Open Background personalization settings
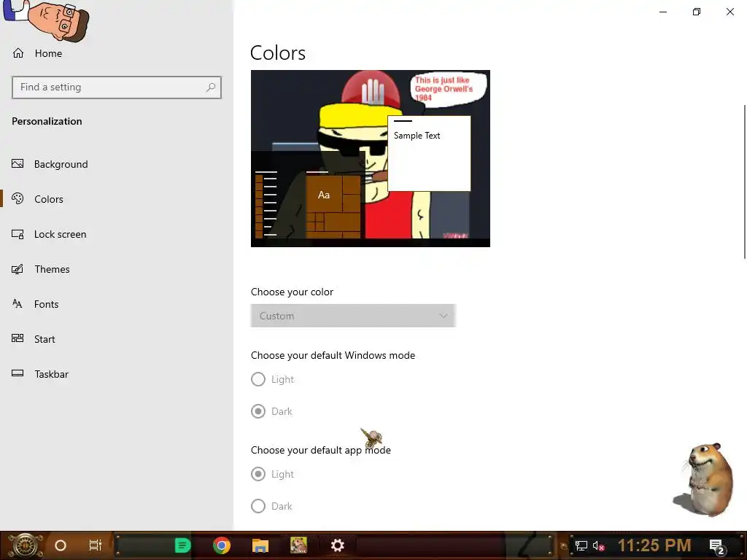Image resolution: width=747 pixels, height=560 pixels. click(61, 164)
